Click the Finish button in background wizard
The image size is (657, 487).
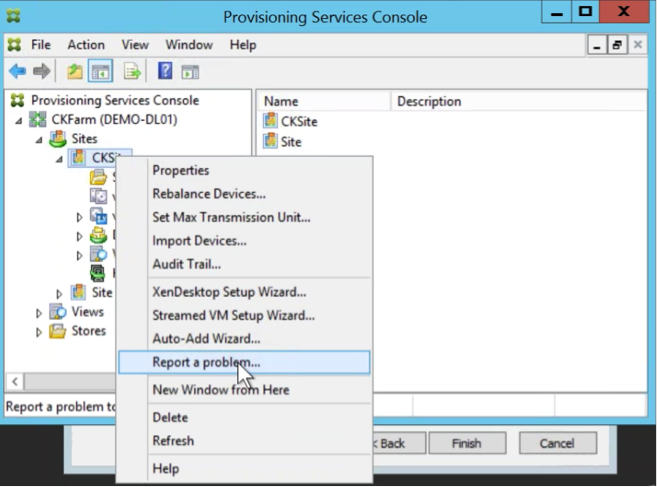[x=467, y=443]
